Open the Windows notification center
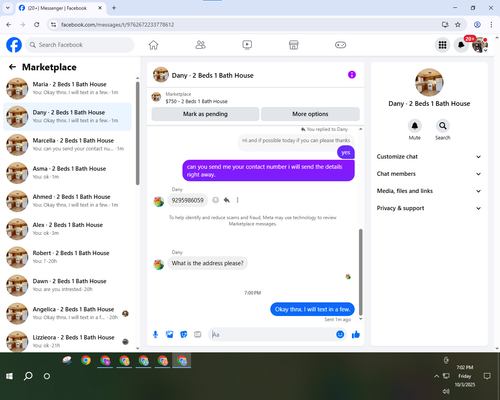Image resolution: width=500 pixels, height=400 pixels. pos(487,376)
